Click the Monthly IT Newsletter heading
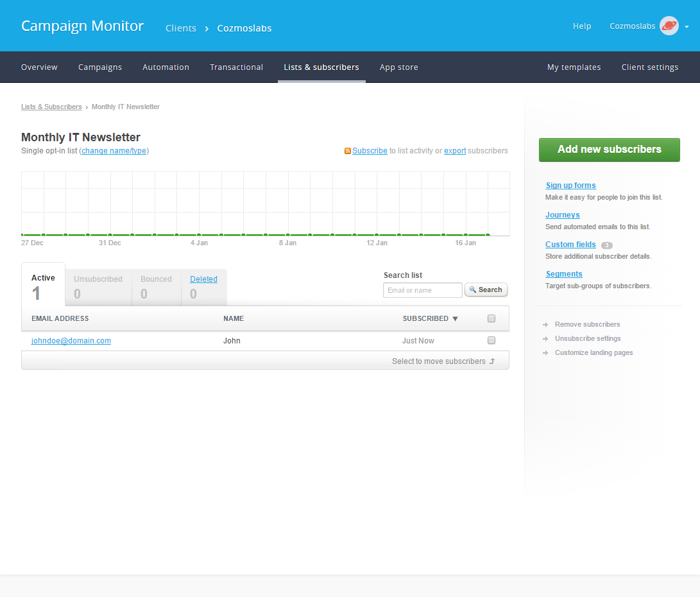 [81, 137]
